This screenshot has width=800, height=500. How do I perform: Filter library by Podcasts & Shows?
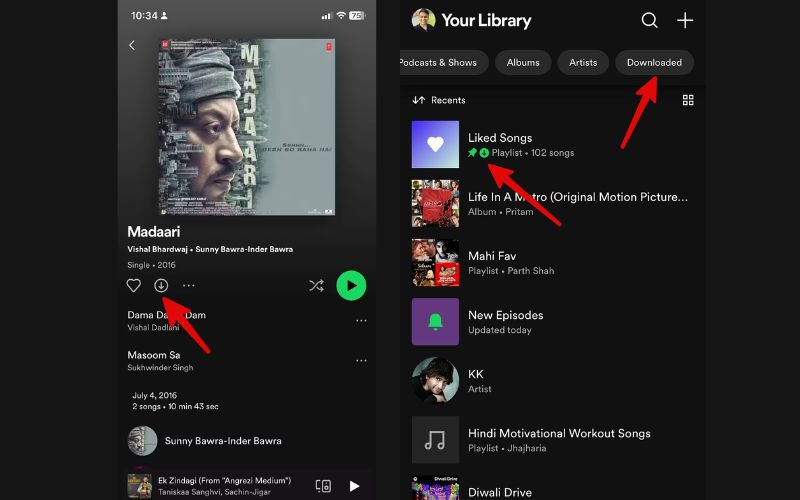(442, 62)
